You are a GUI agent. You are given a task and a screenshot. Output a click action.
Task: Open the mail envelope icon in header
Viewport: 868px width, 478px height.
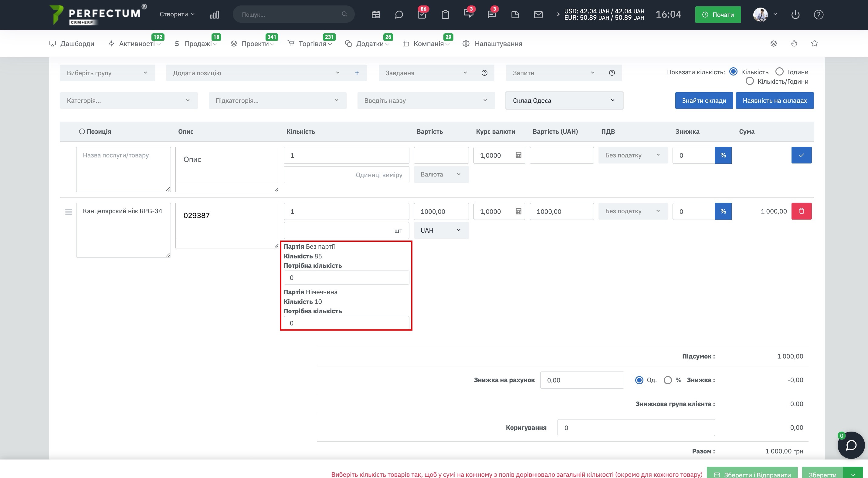click(x=538, y=15)
